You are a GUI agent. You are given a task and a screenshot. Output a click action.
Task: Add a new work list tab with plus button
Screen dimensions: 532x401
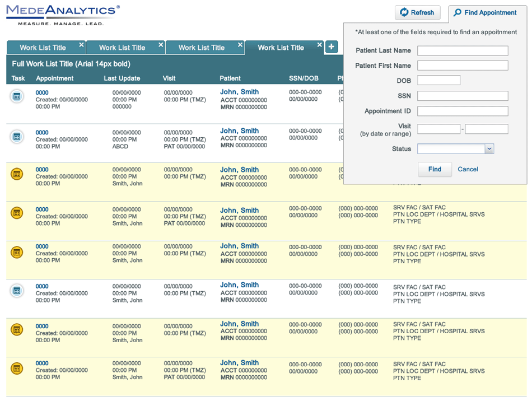tap(332, 47)
